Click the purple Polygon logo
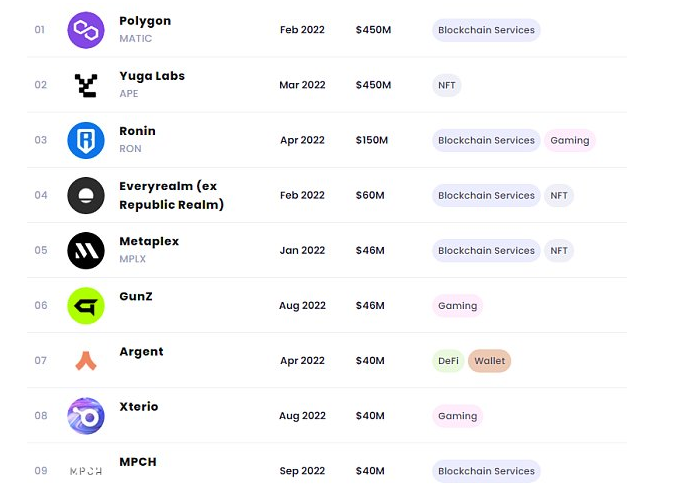This screenshot has width=677, height=493. (85, 30)
